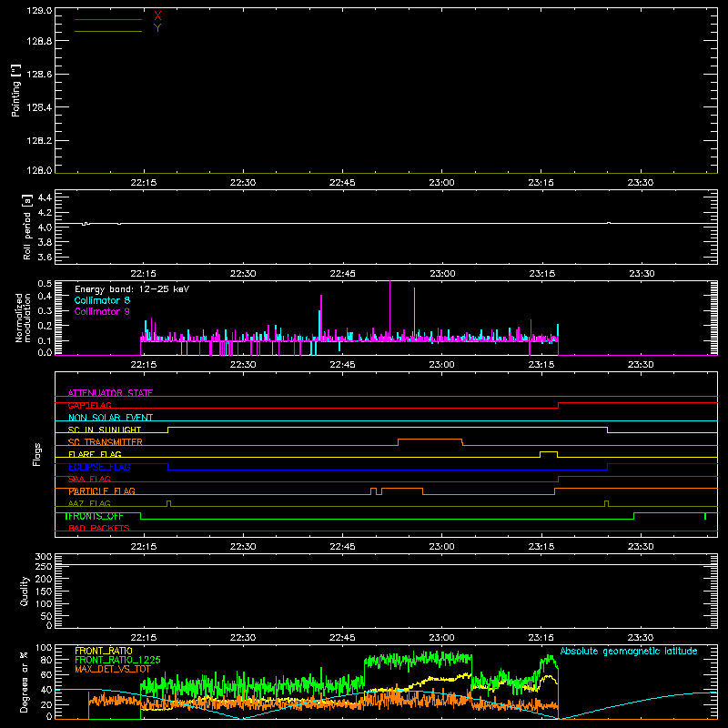Click the 128.2 tick on Pointing axis
Viewport: 728px width, 728px height.
coord(39,141)
